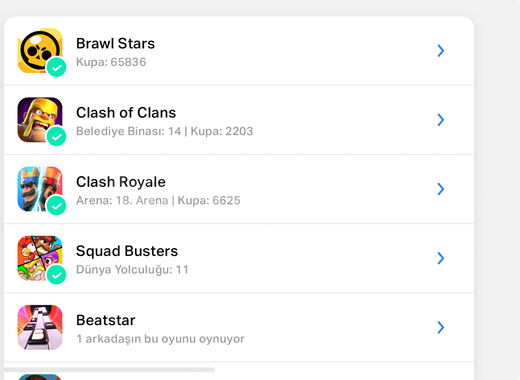Click the green checkmark badge on Squad Busters
520x380 pixels.
[x=56, y=275]
